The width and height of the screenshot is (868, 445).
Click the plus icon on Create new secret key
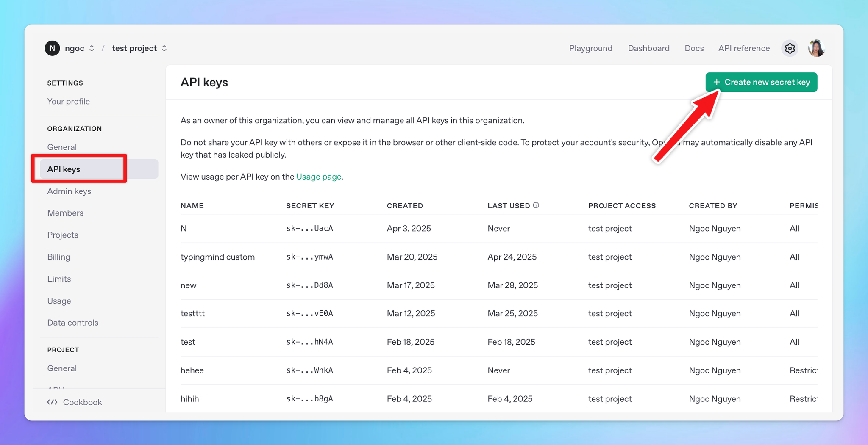point(717,82)
